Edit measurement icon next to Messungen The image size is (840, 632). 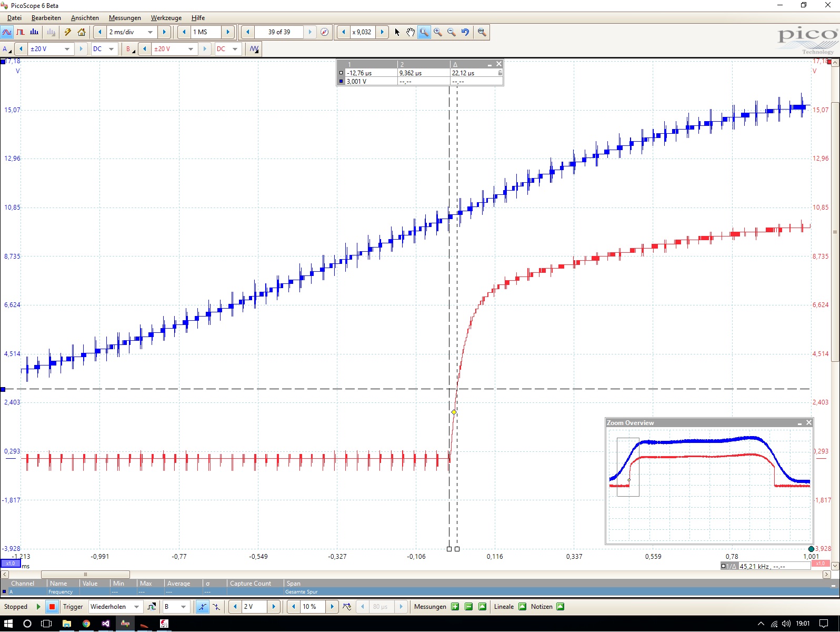click(x=483, y=607)
